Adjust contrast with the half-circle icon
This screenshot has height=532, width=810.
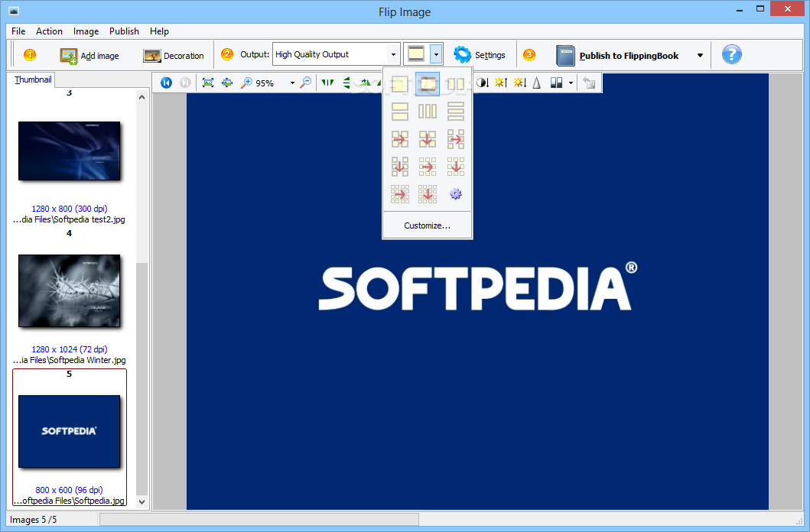483,83
